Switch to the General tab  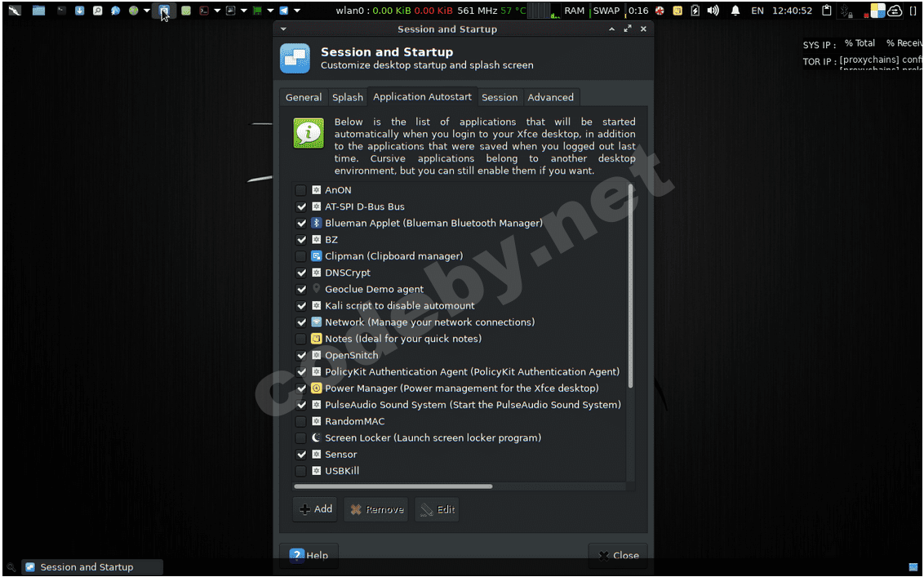304,97
